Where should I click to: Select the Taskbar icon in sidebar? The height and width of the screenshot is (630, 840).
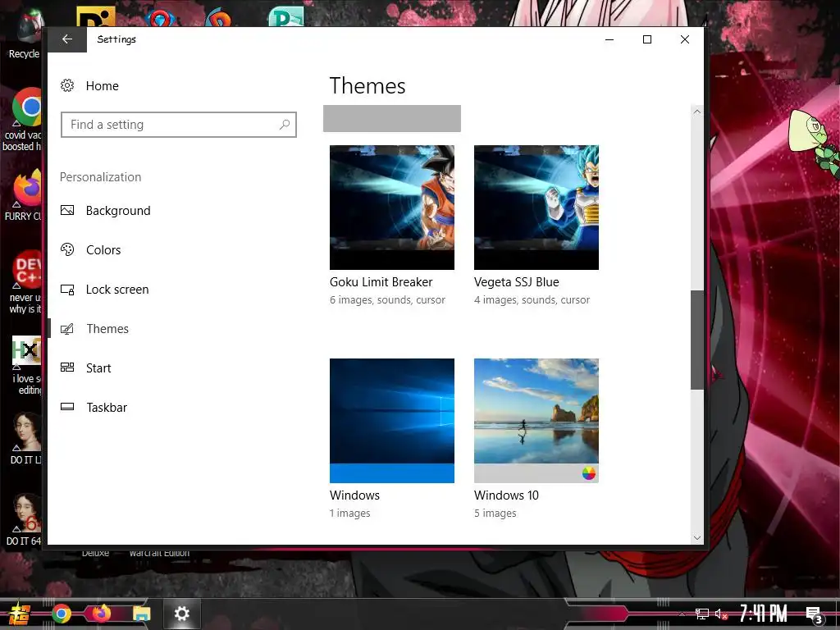coord(67,407)
